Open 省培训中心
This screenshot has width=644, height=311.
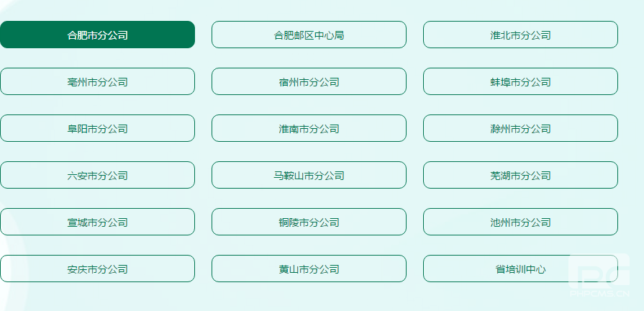tap(520, 269)
